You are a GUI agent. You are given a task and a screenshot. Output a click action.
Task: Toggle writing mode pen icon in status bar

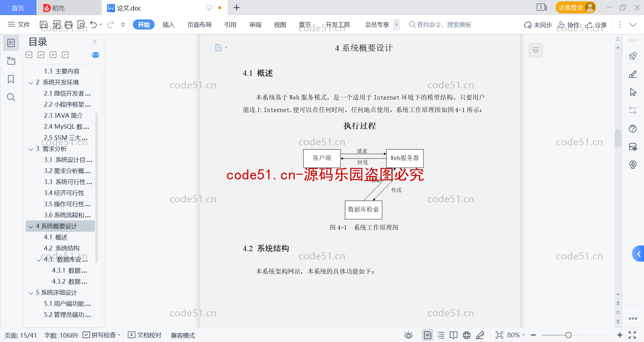(480, 335)
